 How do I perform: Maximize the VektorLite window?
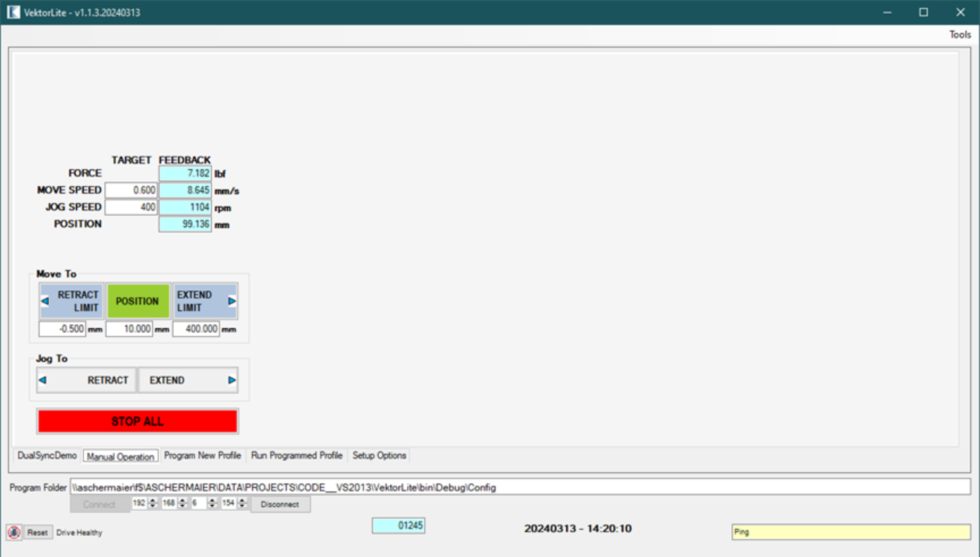[x=923, y=12]
